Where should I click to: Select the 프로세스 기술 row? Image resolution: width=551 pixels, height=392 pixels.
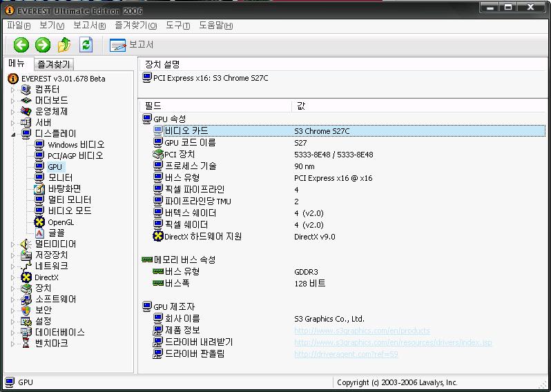pos(349,166)
